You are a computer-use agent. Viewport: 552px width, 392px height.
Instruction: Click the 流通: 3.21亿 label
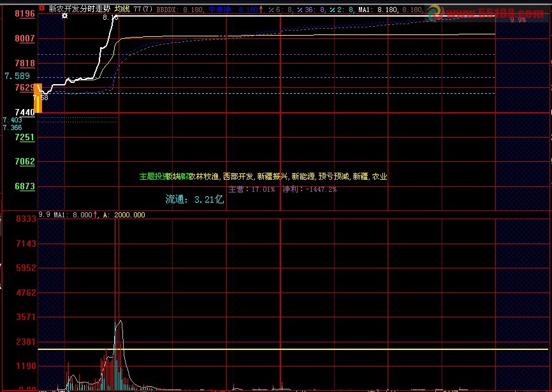(x=194, y=200)
